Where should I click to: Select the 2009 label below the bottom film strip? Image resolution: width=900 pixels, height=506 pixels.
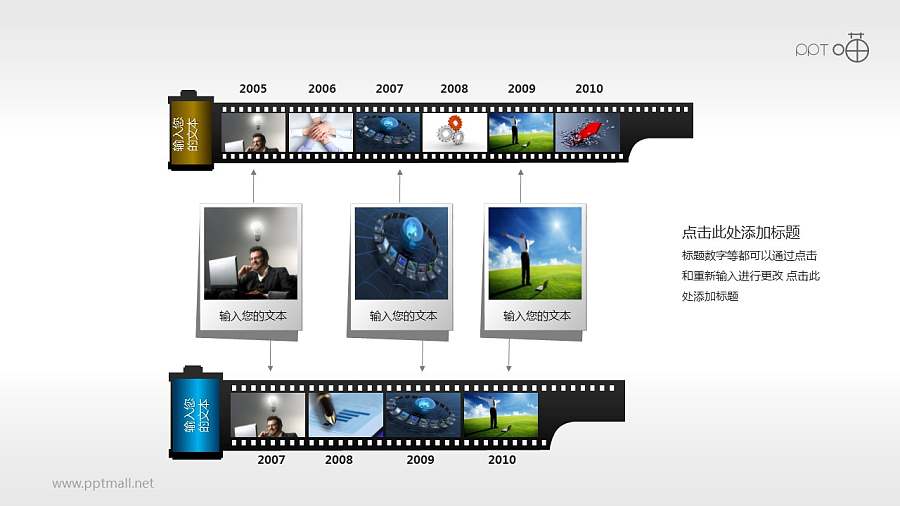click(x=420, y=460)
